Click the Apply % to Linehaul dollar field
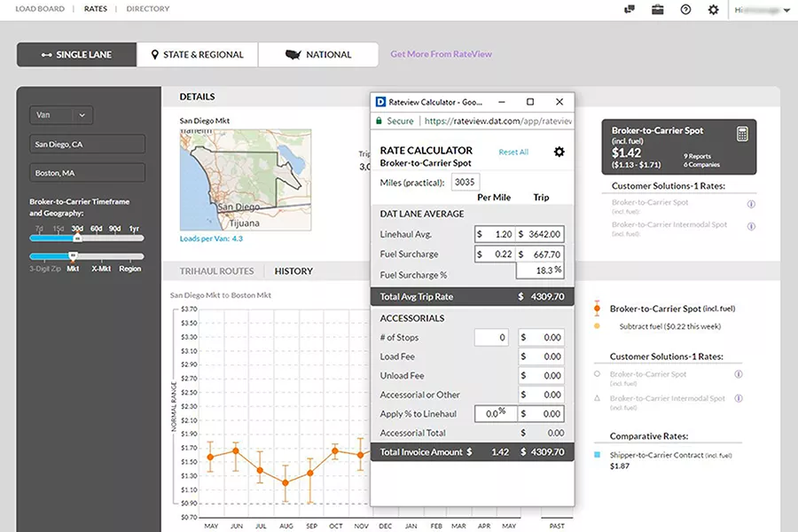The width and height of the screenshot is (798, 532). pyautogui.click(x=541, y=414)
